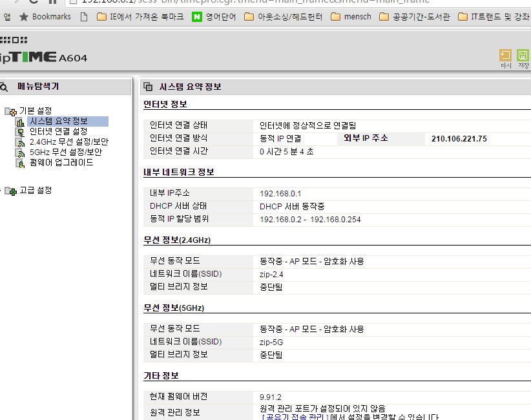Click the SSID value zip-5G
This screenshot has height=420, width=531.
tap(271, 342)
